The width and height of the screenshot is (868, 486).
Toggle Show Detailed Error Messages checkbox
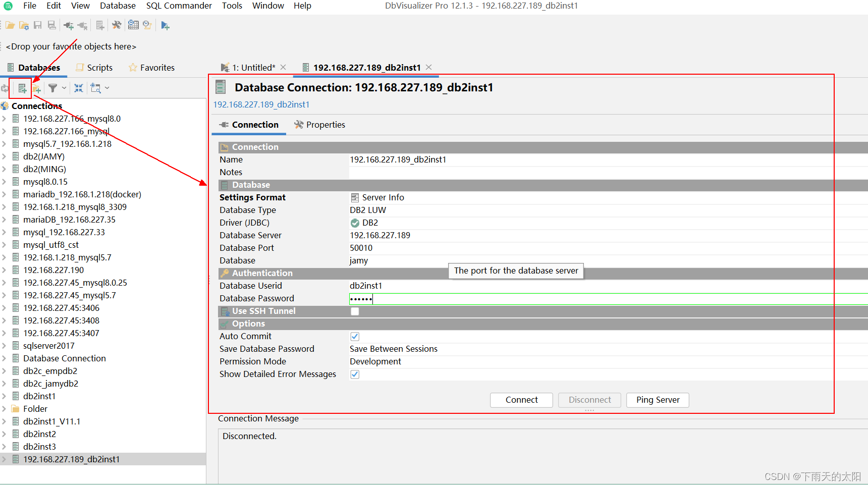[355, 374]
